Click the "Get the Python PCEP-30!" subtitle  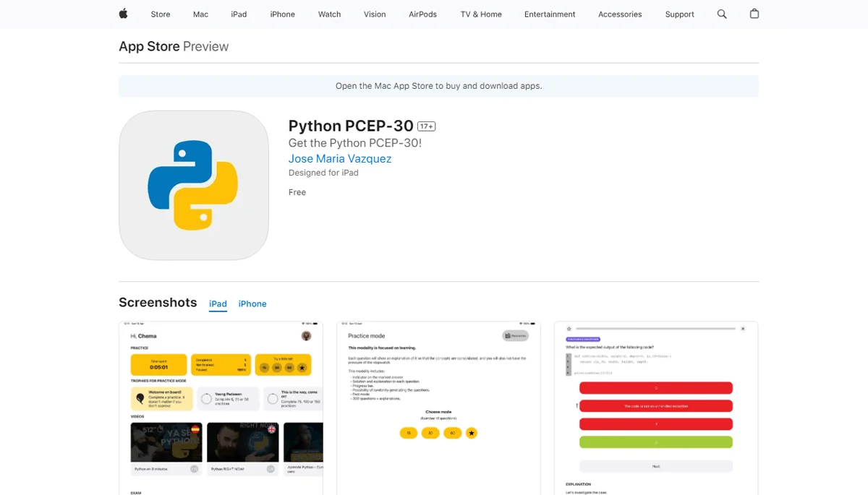[x=355, y=143]
